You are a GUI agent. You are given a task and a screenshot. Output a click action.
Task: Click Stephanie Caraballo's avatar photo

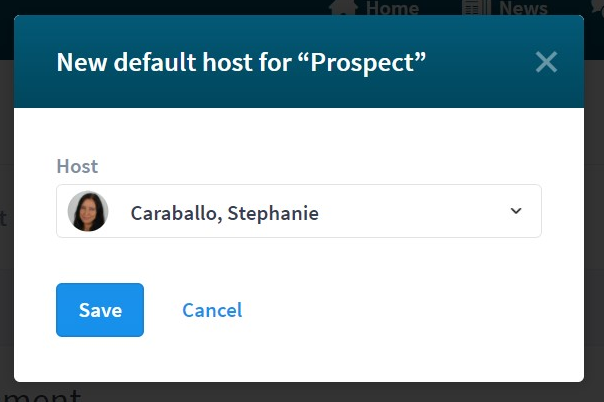coord(88,211)
